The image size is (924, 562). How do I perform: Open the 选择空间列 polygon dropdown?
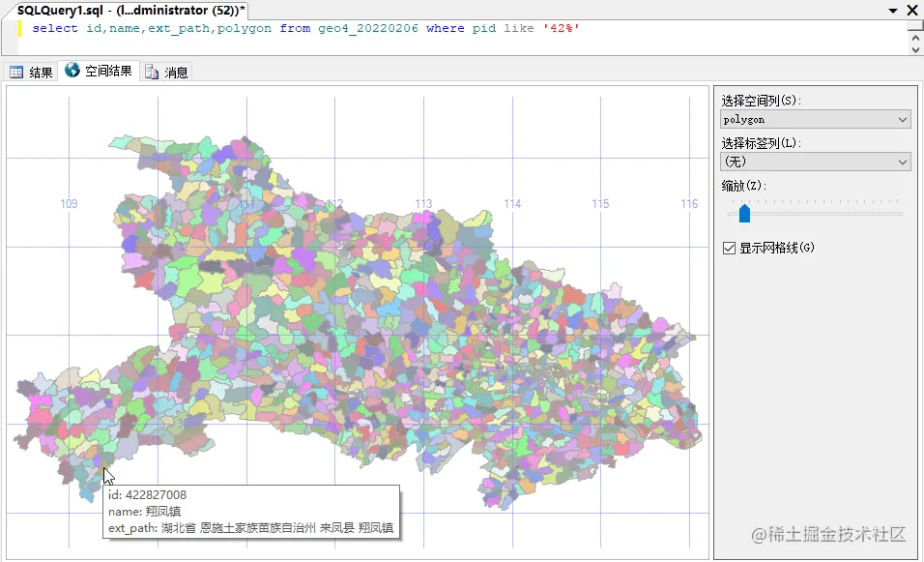pos(816,119)
